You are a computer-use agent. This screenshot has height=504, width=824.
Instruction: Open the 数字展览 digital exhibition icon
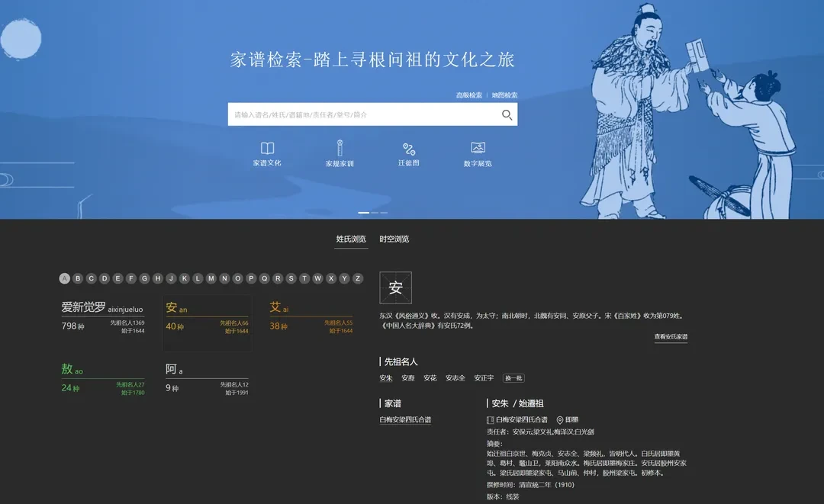point(478,149)
